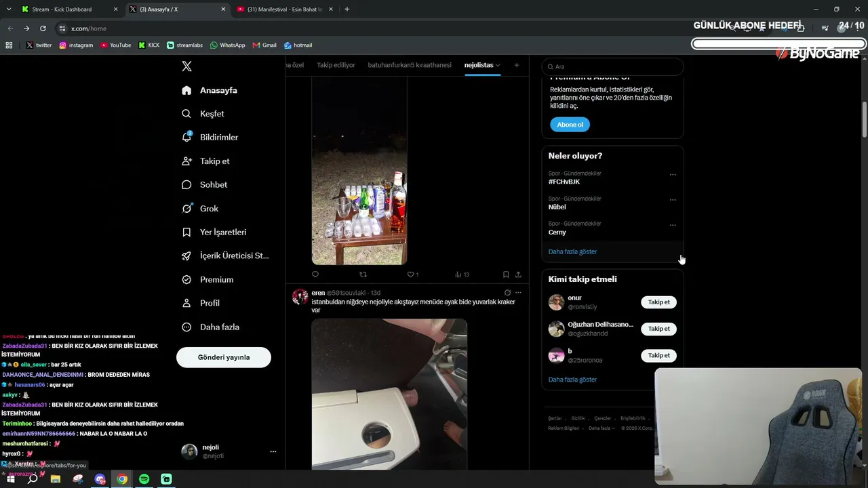Open the streamlabs bookmark
868x488 pixels.
(184, 45)
